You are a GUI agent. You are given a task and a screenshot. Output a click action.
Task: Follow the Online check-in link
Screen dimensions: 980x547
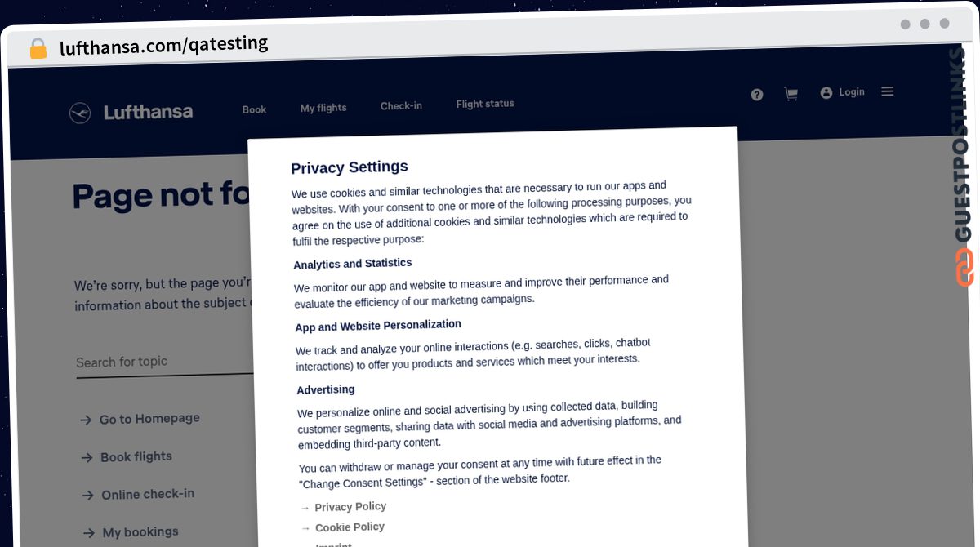click(x=148, y=495)
